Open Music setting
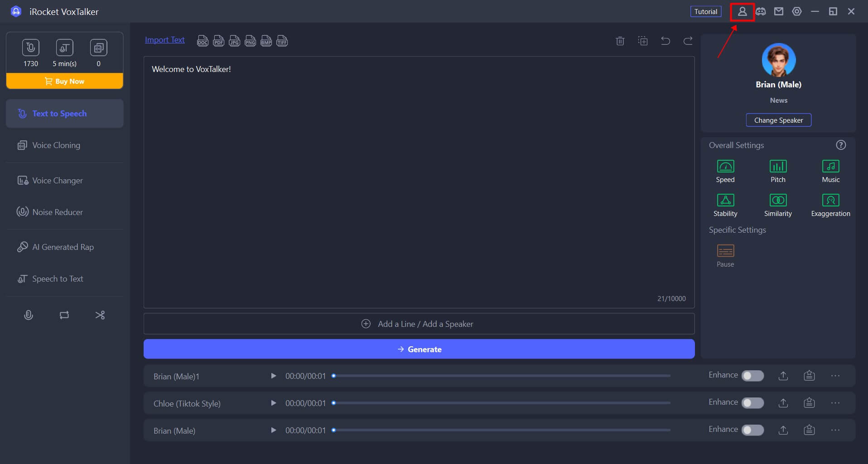 [830, 171]
